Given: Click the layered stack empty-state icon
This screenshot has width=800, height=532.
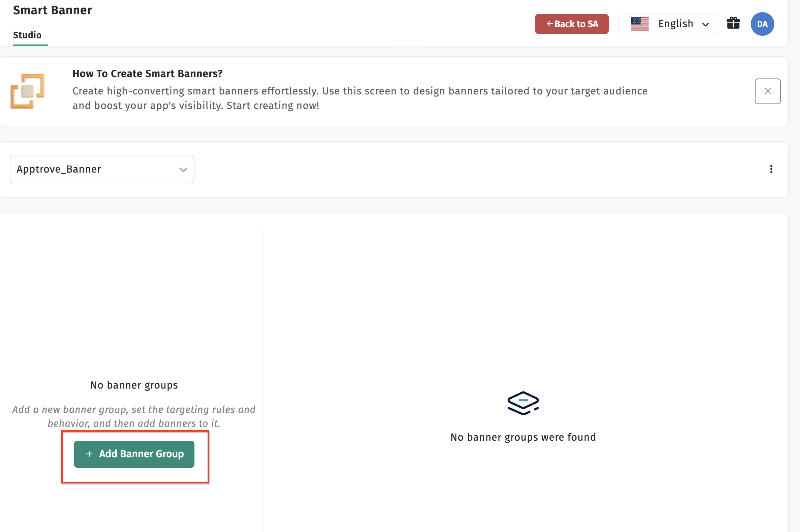Looking at the screenshot, I should coord(523,403).
